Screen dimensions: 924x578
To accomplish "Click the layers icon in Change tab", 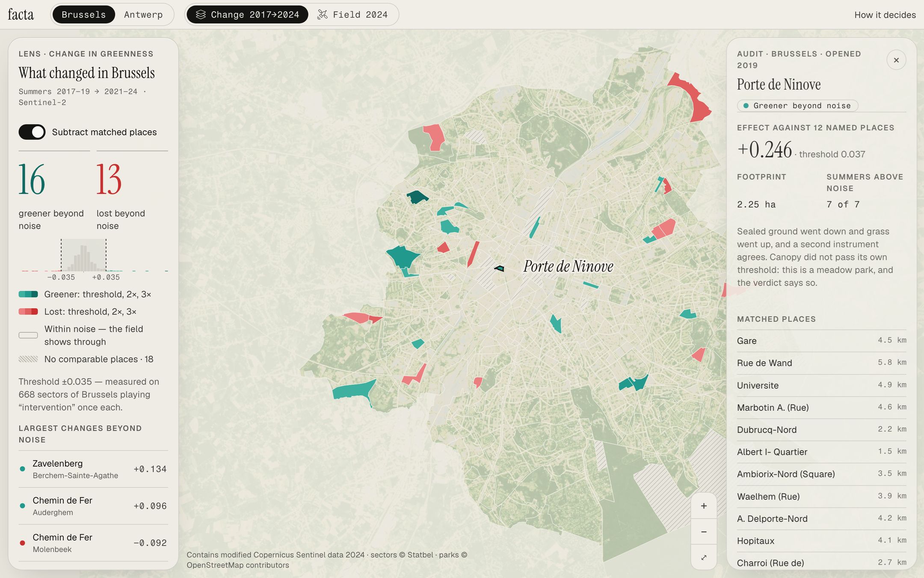I will click(201, 15).
